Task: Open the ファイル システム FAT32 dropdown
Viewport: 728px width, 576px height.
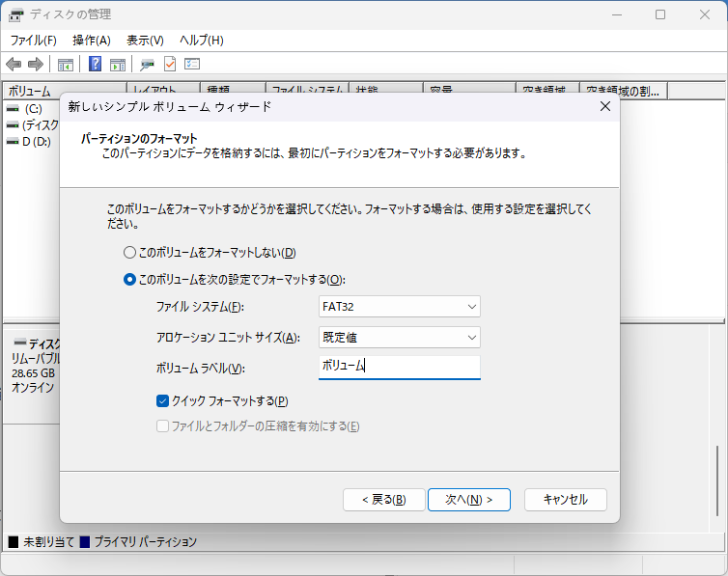Action: 400,307
